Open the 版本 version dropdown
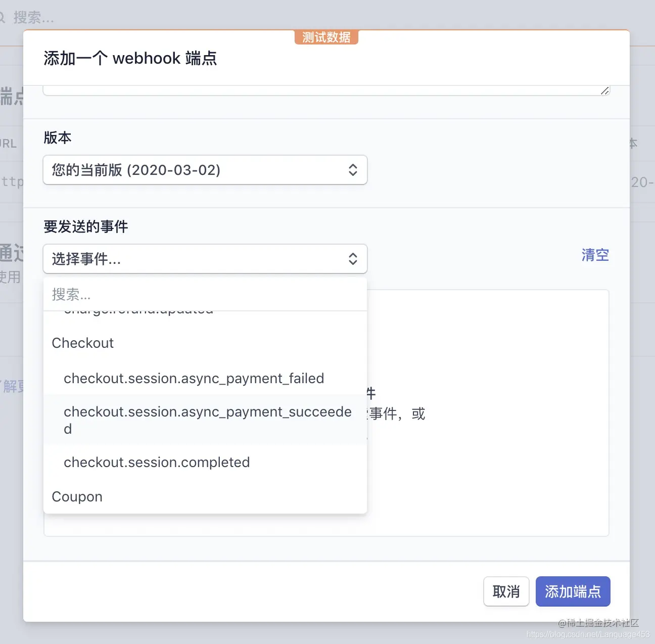This screenshot has height=644, width=655. pos(205,170)
